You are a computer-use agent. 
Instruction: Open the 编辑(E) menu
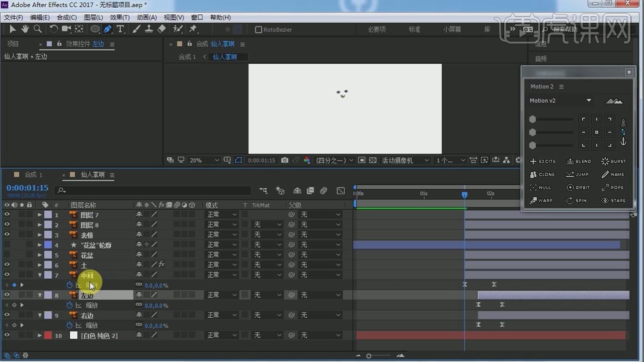pyautogui.click(x=40, y=18)
